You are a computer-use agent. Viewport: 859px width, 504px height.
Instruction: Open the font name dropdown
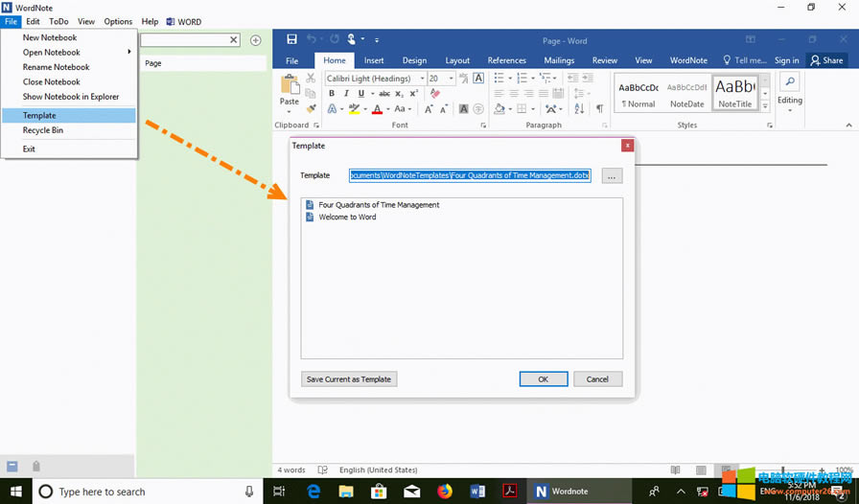click(422, 79)
